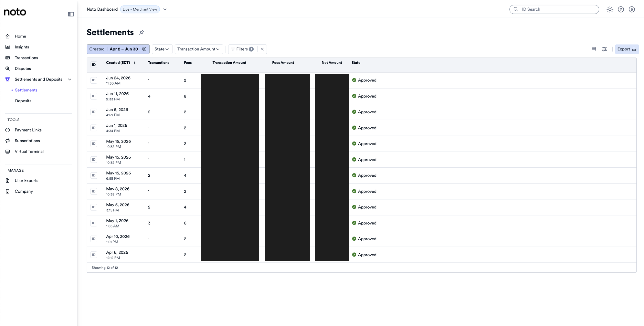
Task: Open Deposits submenu item
Action: [x=23, y=101]
